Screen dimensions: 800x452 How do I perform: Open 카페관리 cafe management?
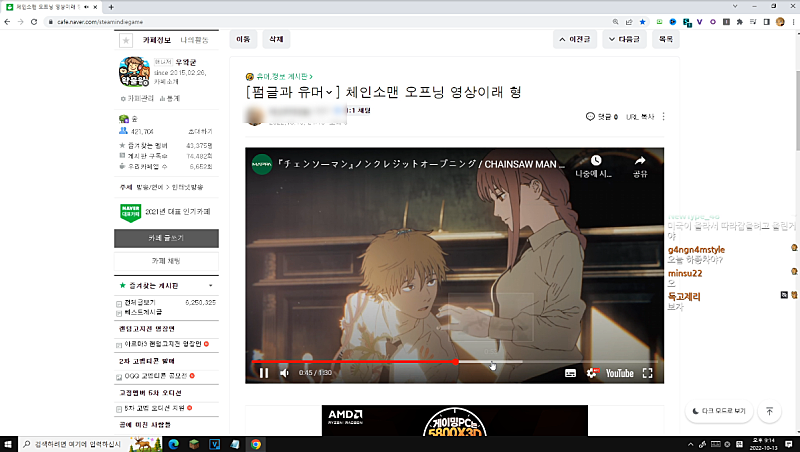point(137,98)
